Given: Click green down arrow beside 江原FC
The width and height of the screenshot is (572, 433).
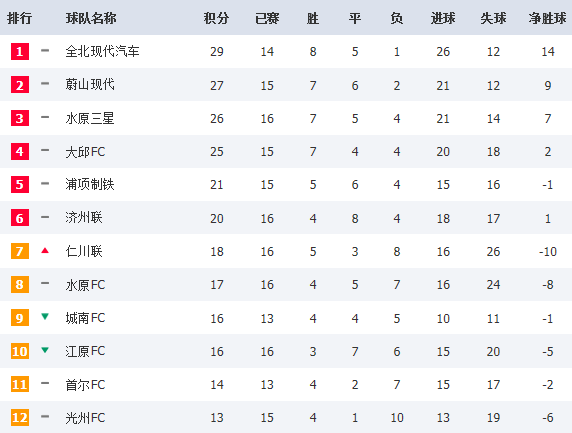Looking at the screenshot, I should coord(45,350).
